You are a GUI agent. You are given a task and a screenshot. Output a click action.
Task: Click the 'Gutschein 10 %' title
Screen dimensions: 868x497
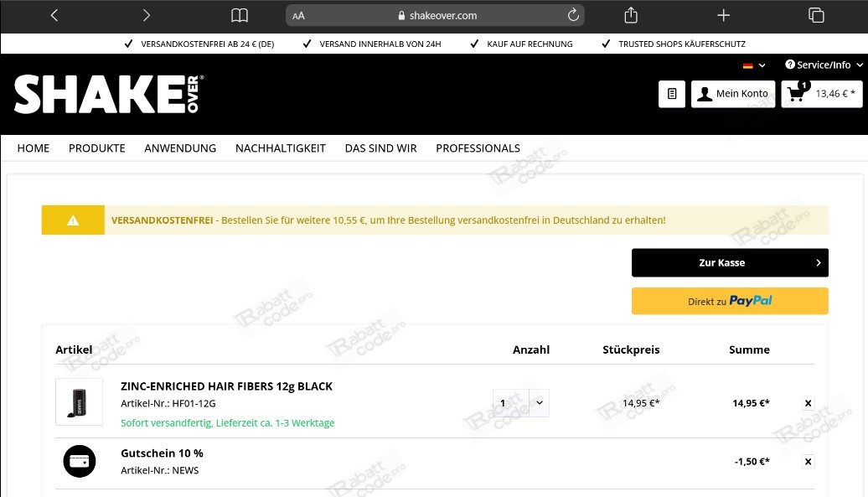[162, 453]
